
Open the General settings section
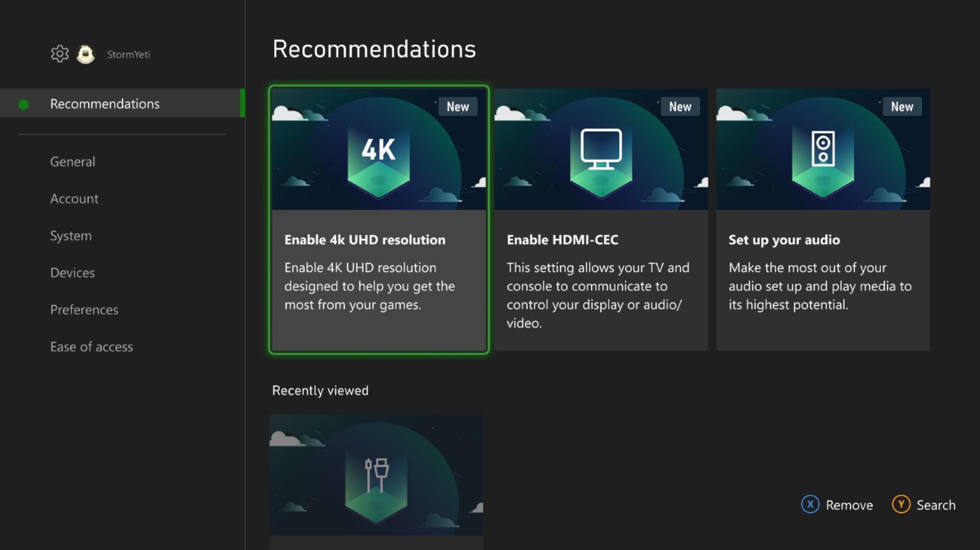coord(73,162)
